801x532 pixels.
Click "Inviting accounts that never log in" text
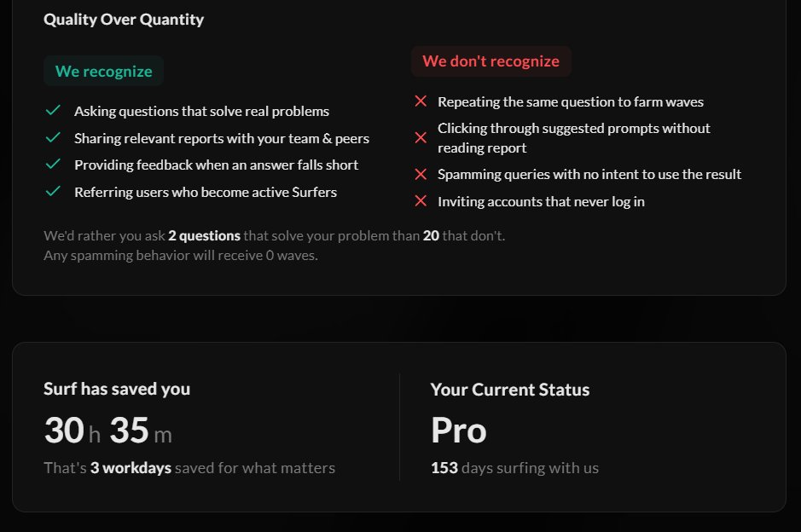click(x=541, y=201)
